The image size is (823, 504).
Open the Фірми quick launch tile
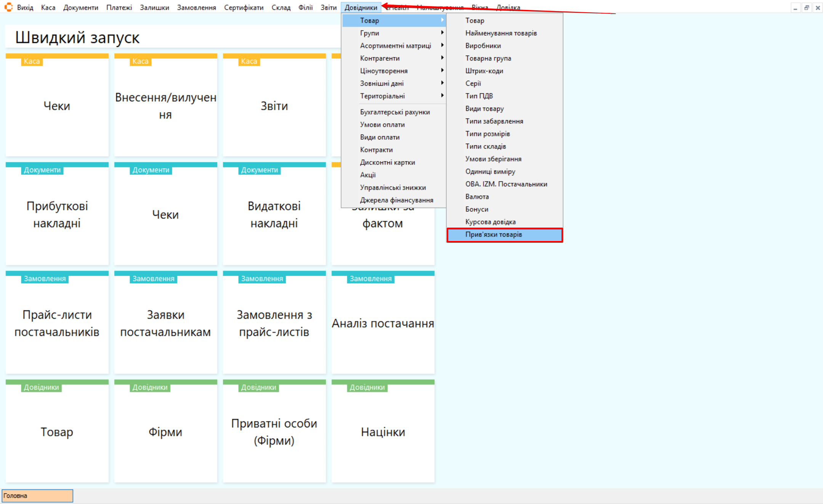tap(165, 432)
